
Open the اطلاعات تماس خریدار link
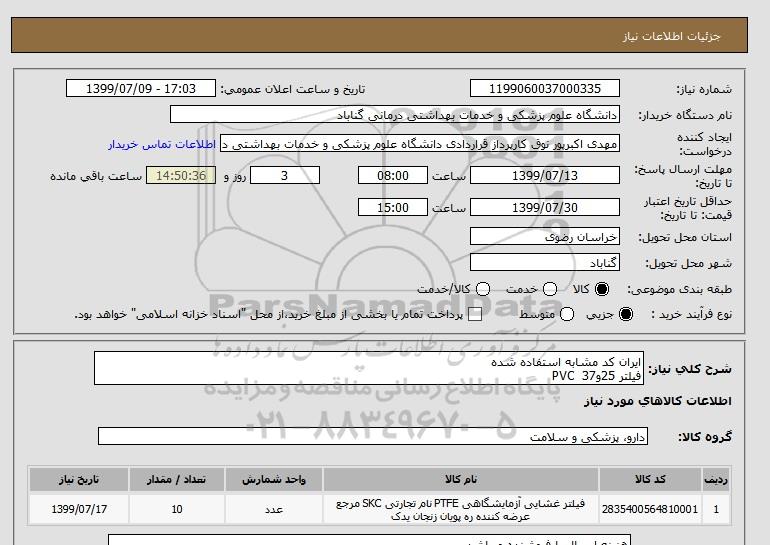(x=162, y=144)
